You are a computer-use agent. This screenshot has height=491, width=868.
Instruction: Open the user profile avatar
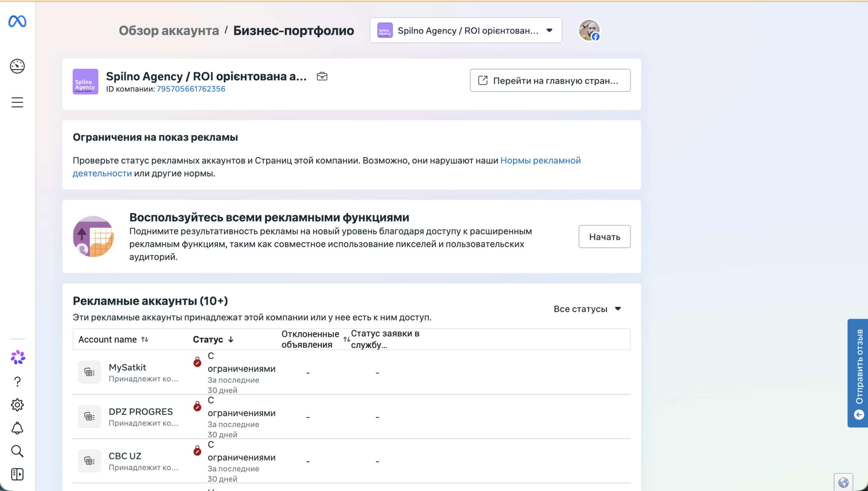[x=589, y=30]
